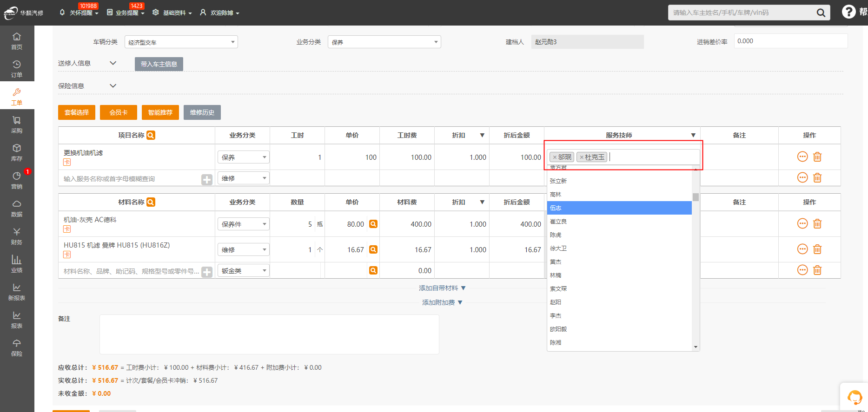
Task: Delete the 更换机油机滤 row with trash icon
Action: pos(817,157)
